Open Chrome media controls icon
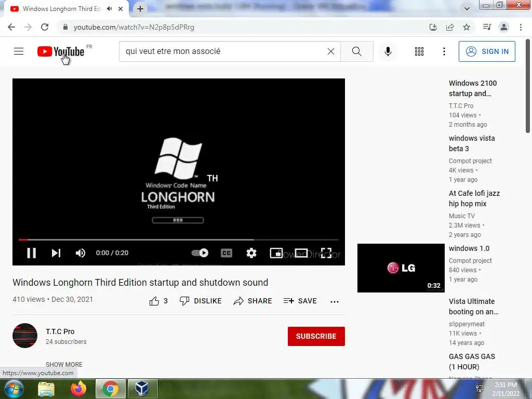 487,27
